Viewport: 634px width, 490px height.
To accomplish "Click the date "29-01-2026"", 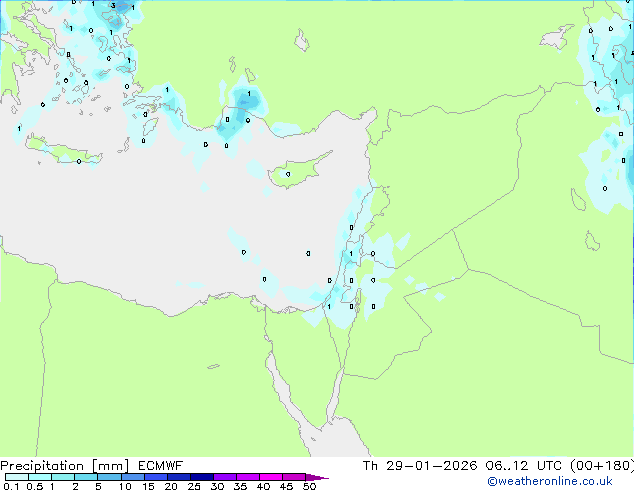I will pyautogui.click(x=431, y=466).
